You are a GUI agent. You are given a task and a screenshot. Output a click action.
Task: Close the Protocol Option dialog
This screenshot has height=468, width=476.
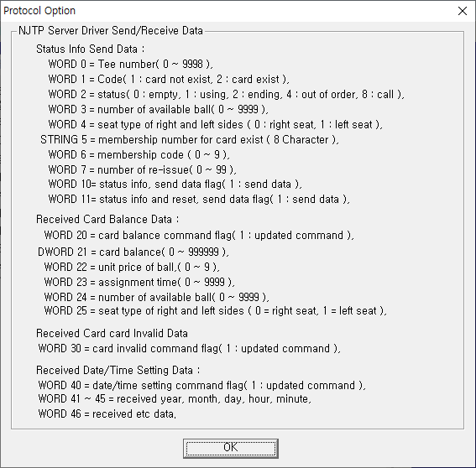(x=462, y=11)
